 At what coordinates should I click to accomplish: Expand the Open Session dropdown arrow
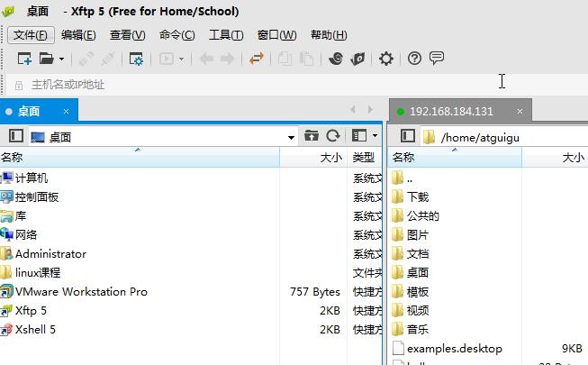point(61,59)
